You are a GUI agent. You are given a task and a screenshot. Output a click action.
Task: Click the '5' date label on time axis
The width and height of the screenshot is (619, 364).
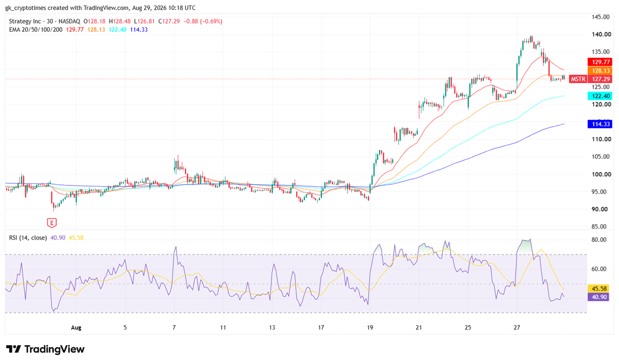(x=125, y=327)
